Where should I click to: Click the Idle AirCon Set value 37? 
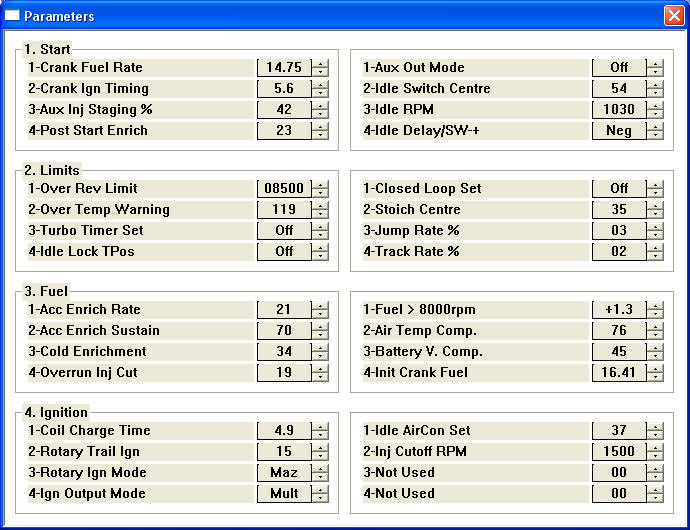coord(619,431)
